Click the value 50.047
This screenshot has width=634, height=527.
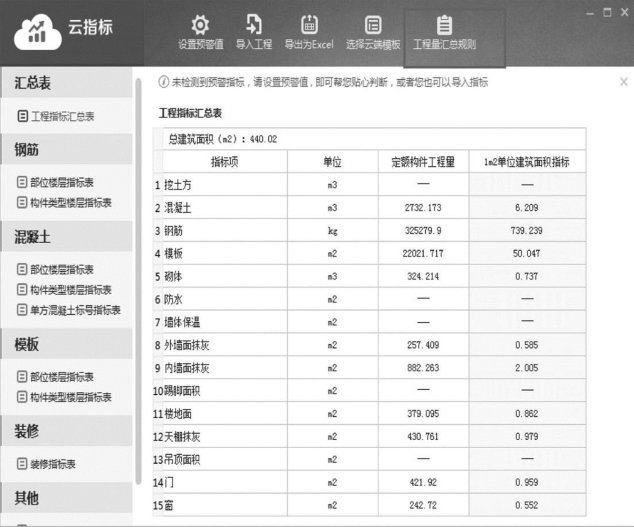[526, 254]
